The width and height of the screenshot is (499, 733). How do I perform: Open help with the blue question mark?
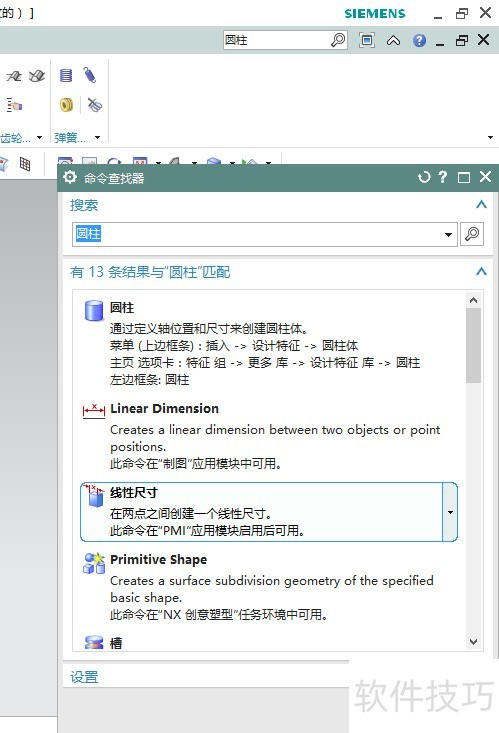(x=419, y=41)
